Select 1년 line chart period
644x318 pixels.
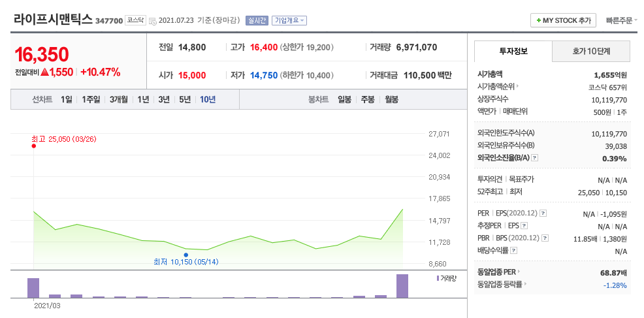(x=143, y=99)
